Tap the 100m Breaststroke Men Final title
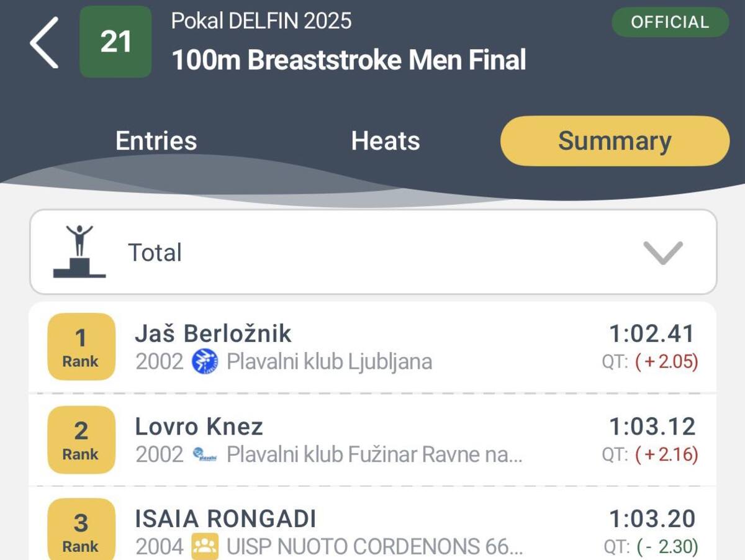The height and width of the screenshot is (560, 745). (x=349, y=60)
